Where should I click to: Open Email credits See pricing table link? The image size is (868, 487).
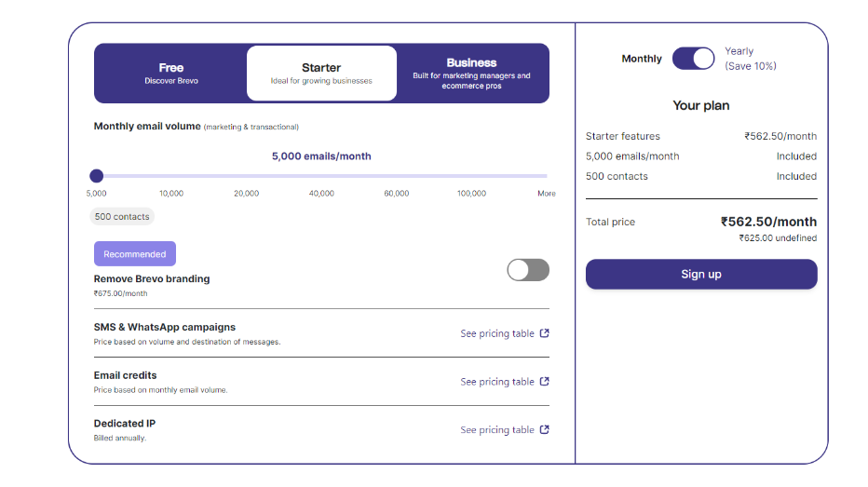(504, 382)
